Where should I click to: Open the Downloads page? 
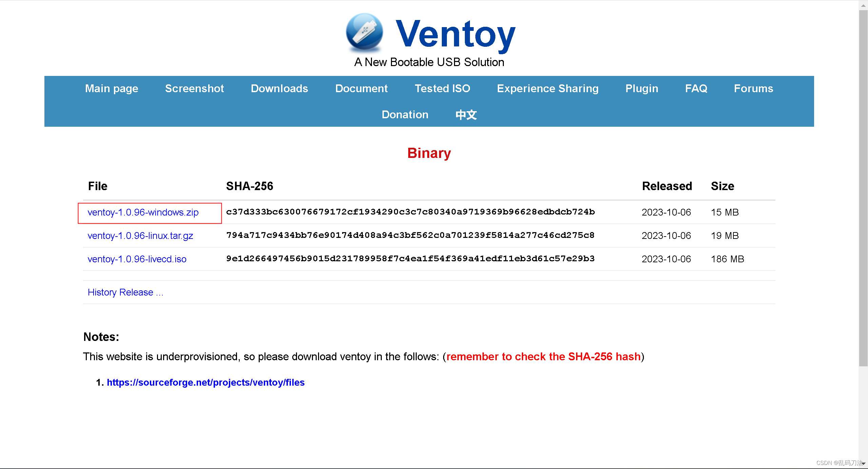pos(279,88)
